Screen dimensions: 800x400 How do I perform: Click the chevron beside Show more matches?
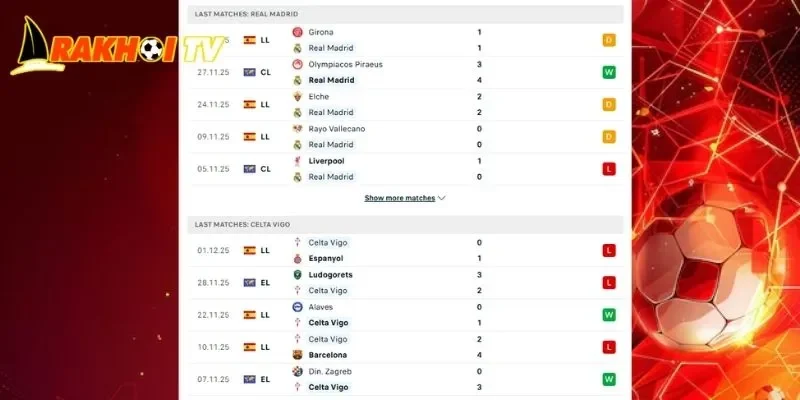(x=442, y=198)
